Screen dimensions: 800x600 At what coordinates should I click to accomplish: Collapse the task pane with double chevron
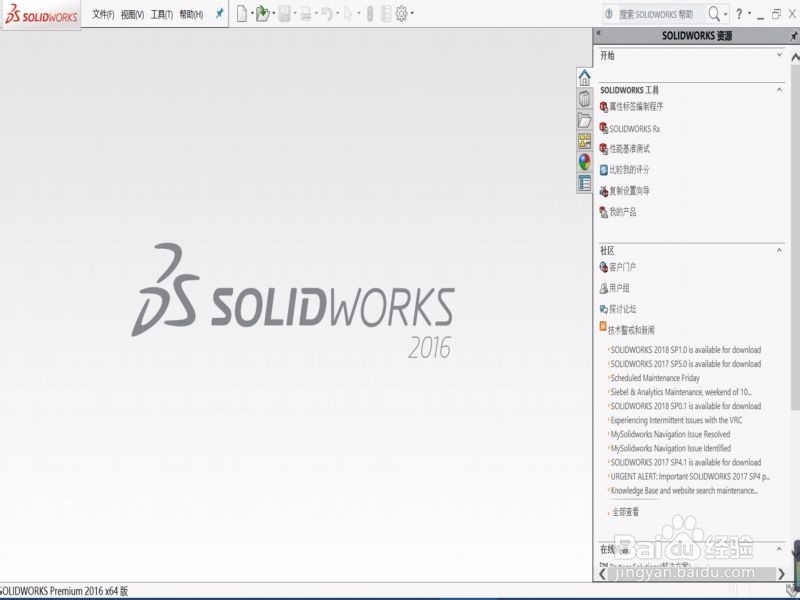(599, 34)
